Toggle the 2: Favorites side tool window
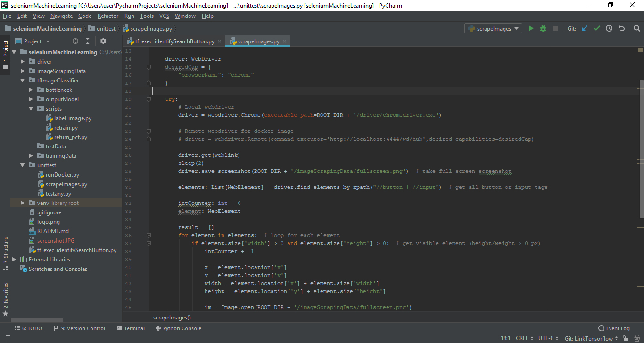The width and height of the screenshot is (644, 343). [5, 299]
